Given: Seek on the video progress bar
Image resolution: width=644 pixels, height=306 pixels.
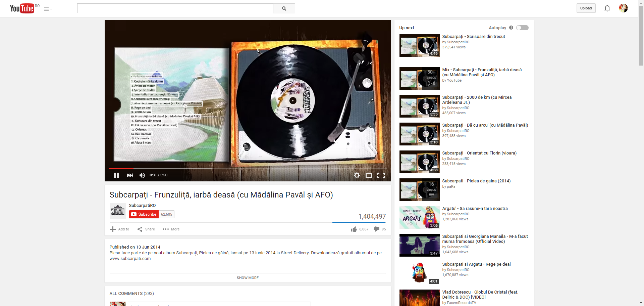Looking at the screenshot, I should (x=248, y=168).
